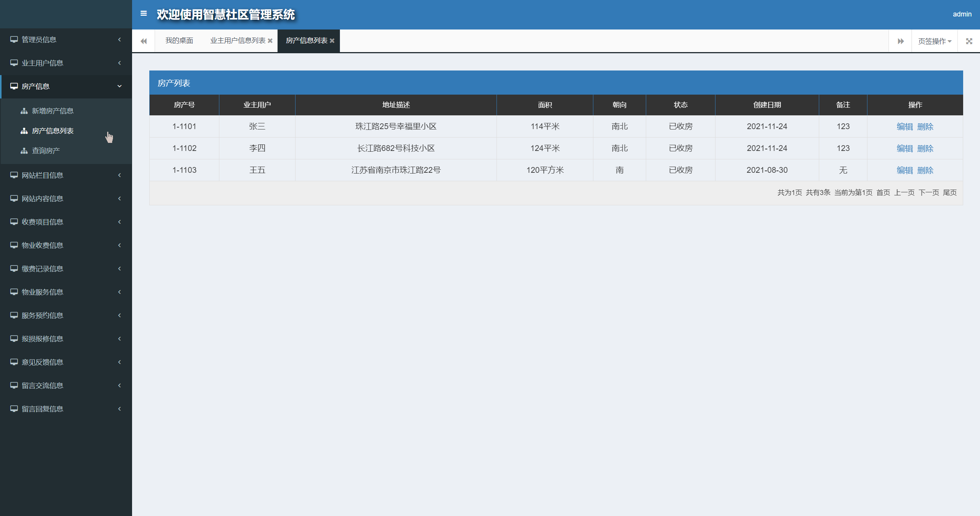The image size is (980, 516).
Task: Click the monitor icon beside 业主用户信息
Action: click(14, 63)
